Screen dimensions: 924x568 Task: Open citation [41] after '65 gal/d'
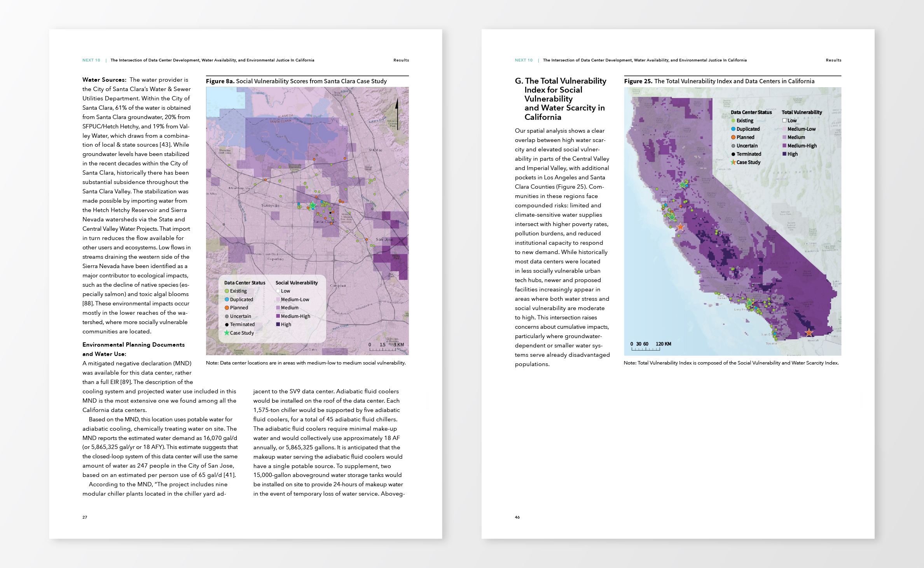(230, 475)
